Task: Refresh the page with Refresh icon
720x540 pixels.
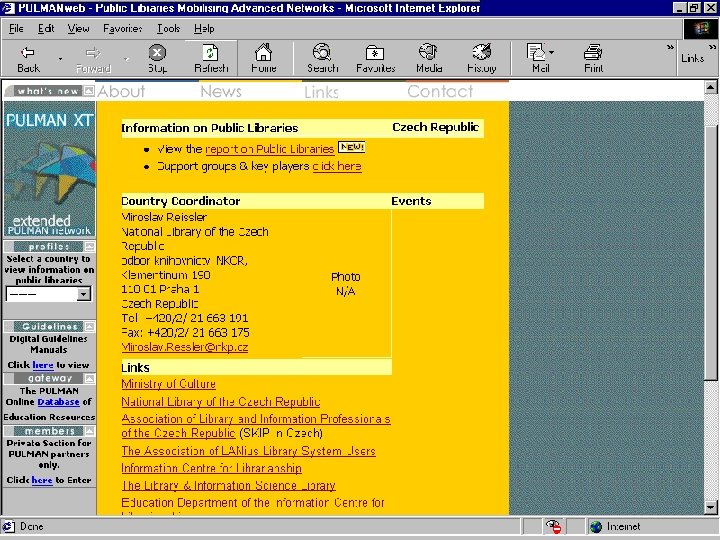Action: pos(211,59)
